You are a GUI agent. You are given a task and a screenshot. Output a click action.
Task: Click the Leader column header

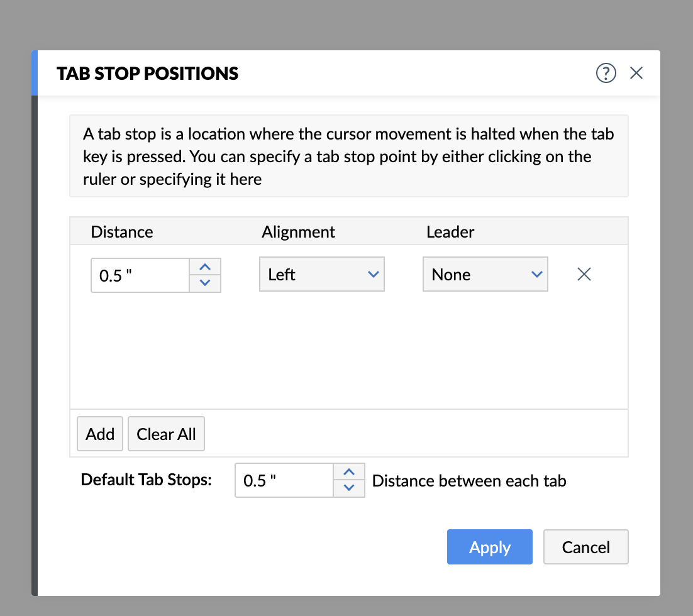pos(450,232)
